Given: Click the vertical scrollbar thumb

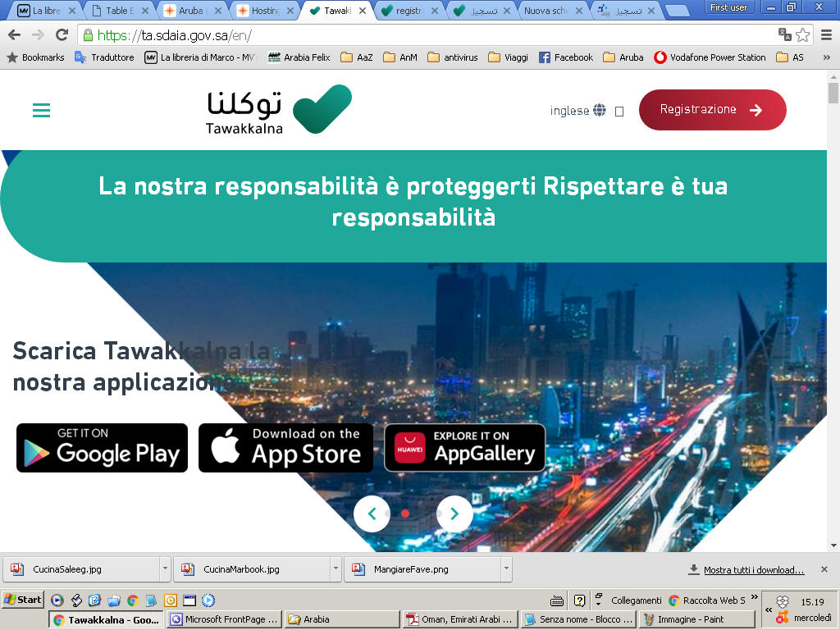Looking at the screenshot, I should (x=833, y=93).
